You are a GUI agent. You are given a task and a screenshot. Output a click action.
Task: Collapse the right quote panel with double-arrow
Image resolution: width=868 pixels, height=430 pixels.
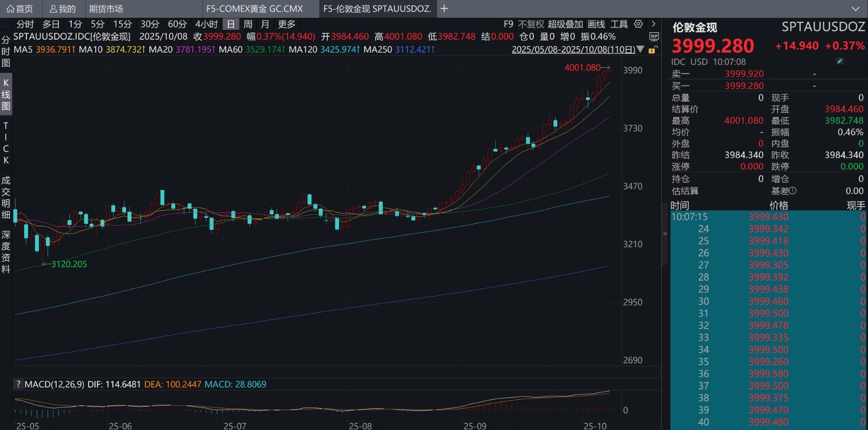coord(665,234)
